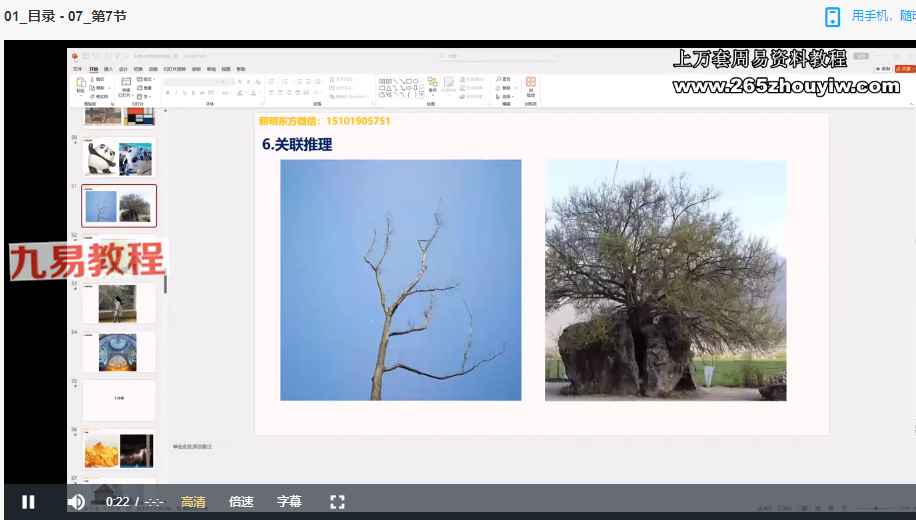Open the 高清 quality selector

pos(193,502)
